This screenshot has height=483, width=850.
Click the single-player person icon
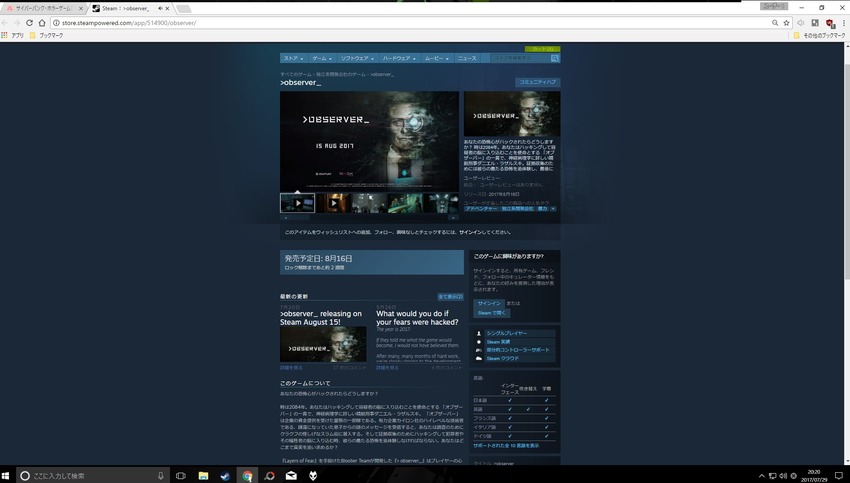[x=479, y=333]
